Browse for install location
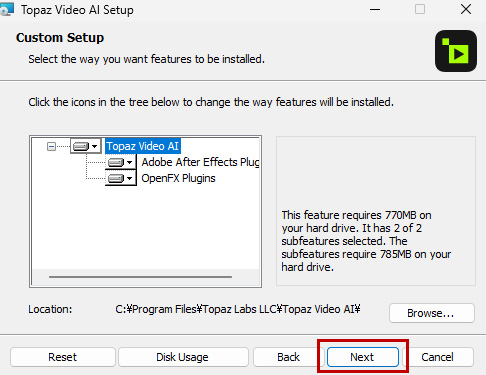 [x=431, y=313]
